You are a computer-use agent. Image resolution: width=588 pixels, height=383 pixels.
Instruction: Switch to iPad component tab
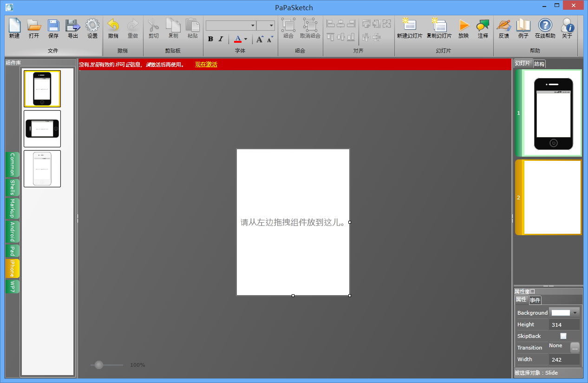click(13, 251)
